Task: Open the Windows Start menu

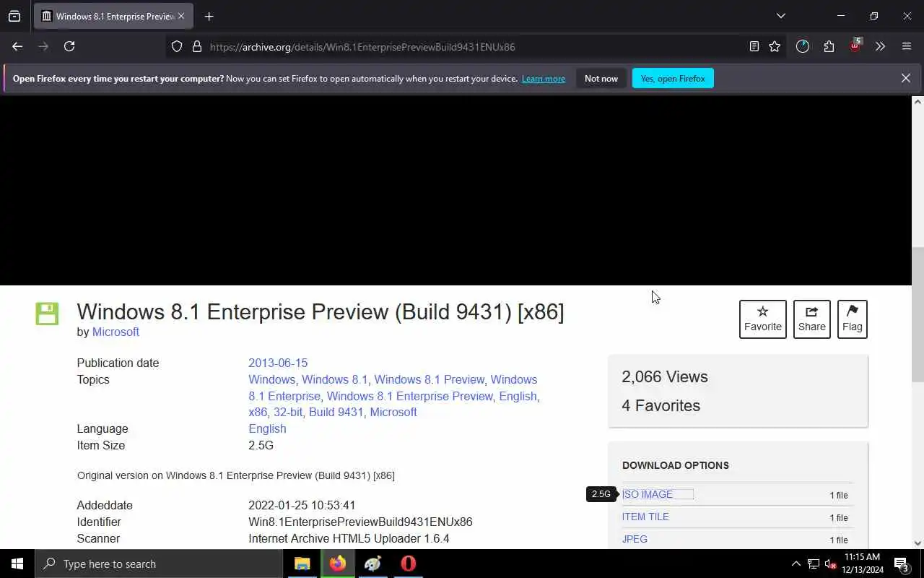Action: [17, 564]
